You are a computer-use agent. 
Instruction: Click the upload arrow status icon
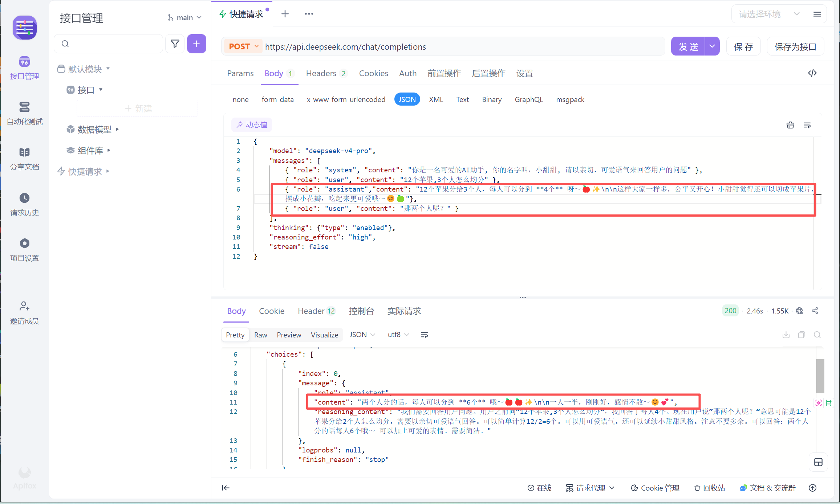pyautogui.click(x=813, y=488)
